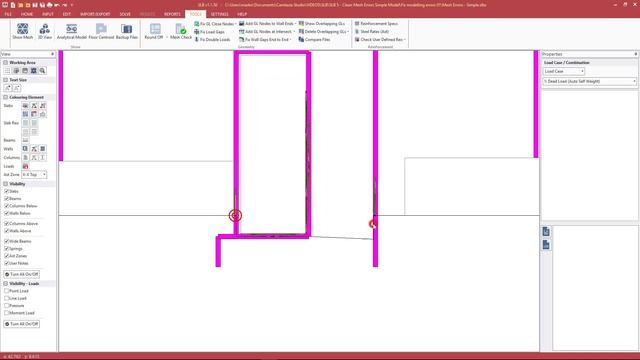The width and height of the screenshot is (640, 360).
Task: Click the lower document icon beside the lower Properties box
Action: [x=546, y=245]
